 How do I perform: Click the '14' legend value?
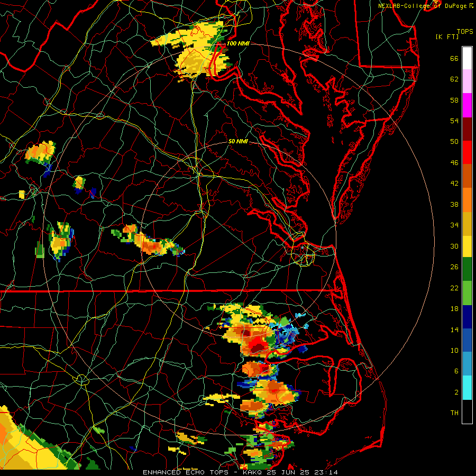point(454,329)
